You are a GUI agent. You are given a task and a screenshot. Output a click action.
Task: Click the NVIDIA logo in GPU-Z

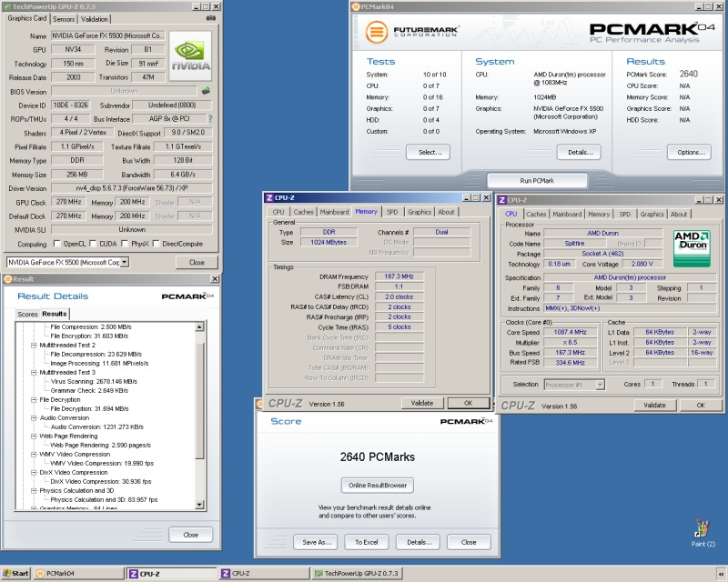(x=190, y=56)
